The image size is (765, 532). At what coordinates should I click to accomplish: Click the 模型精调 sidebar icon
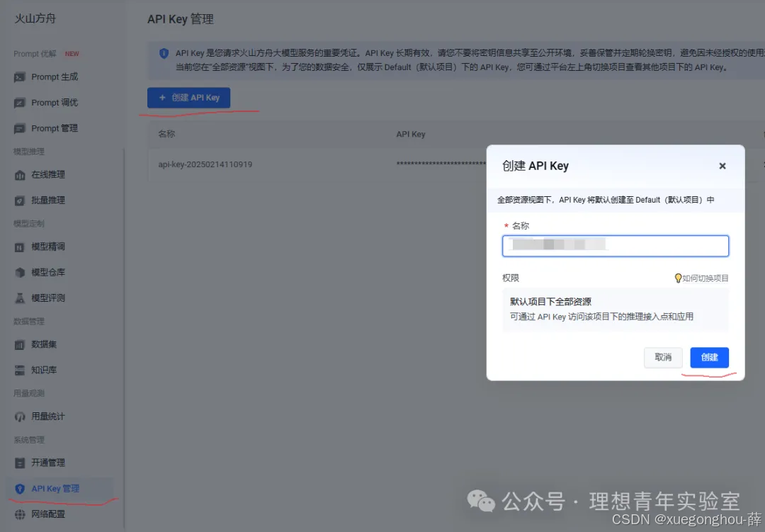coord(20,247)
